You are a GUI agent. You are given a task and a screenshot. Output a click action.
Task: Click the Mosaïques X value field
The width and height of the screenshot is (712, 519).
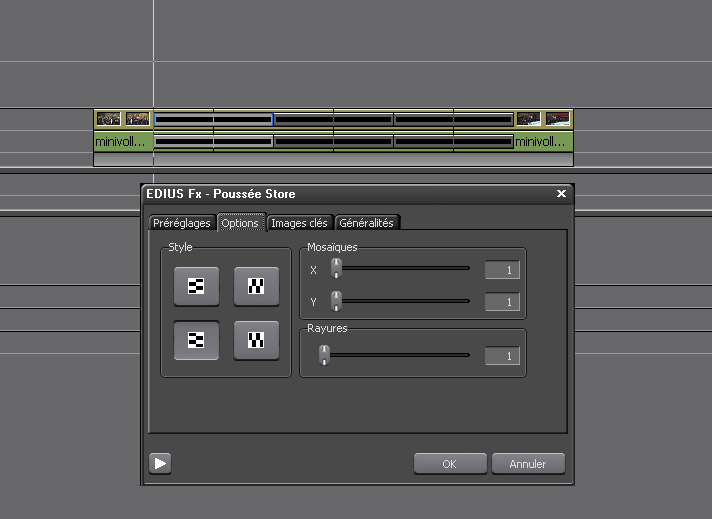[x=502, y=270]
